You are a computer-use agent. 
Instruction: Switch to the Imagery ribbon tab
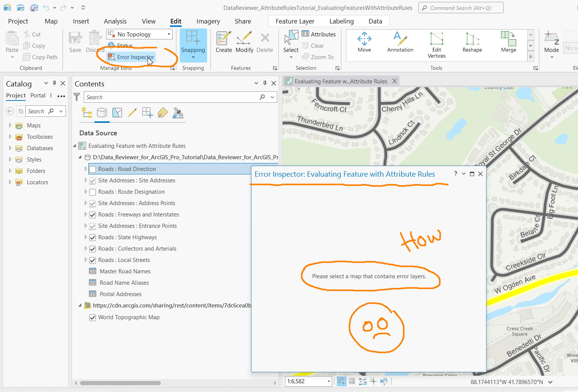[208, 21]
